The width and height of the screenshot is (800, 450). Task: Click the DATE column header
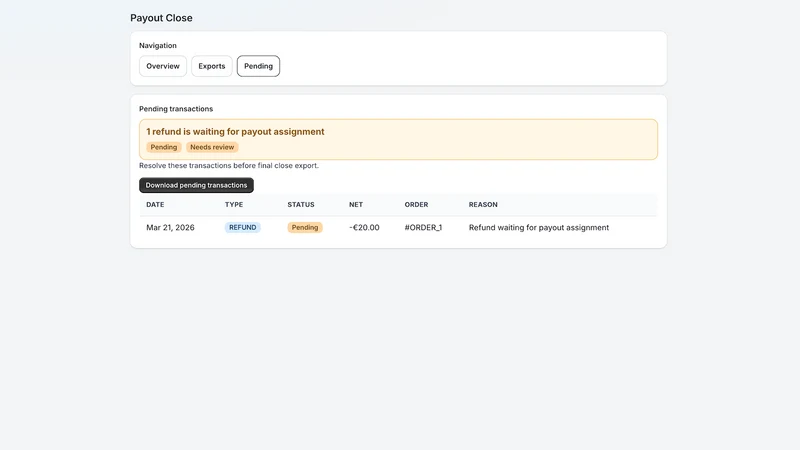tap(155, 205)
